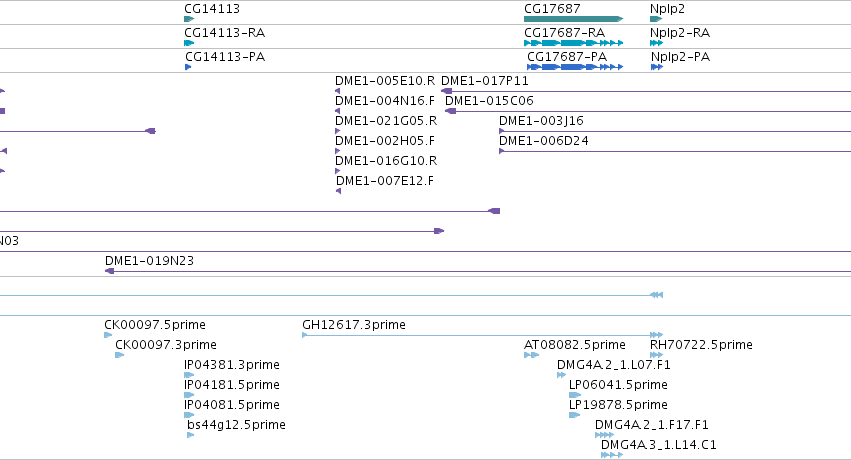Screen dimensions: 851x460
Task: Click the Nplp2-RA transcript label
Action: pos(679,33)
